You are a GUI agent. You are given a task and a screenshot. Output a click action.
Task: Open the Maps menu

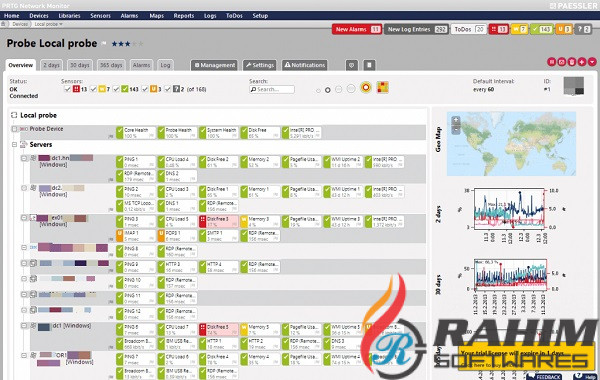157,16
